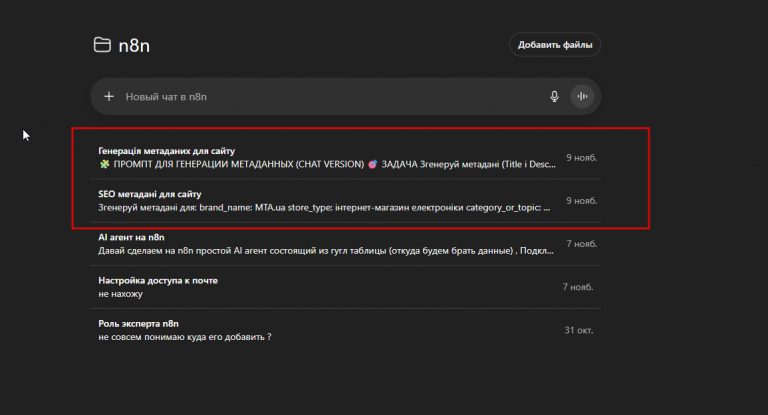Click the n8n project title
The image size is (768, 415).
pos(134,45)
